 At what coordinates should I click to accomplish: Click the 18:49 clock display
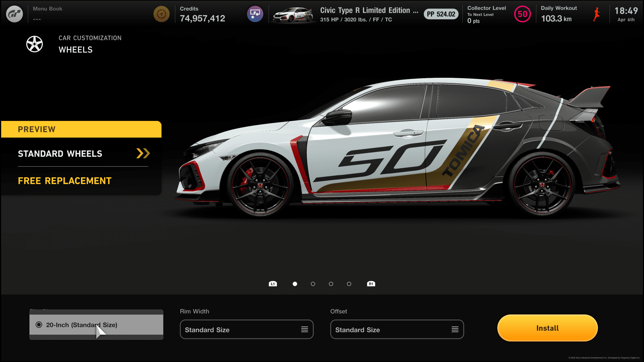(x=626, y=11)
